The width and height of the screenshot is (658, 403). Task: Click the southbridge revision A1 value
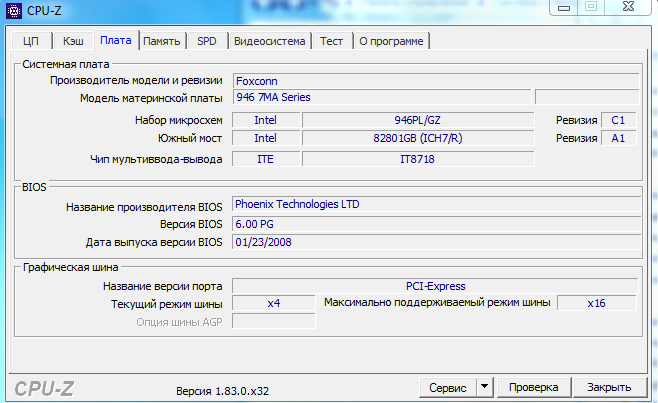[x=618, y=138]
